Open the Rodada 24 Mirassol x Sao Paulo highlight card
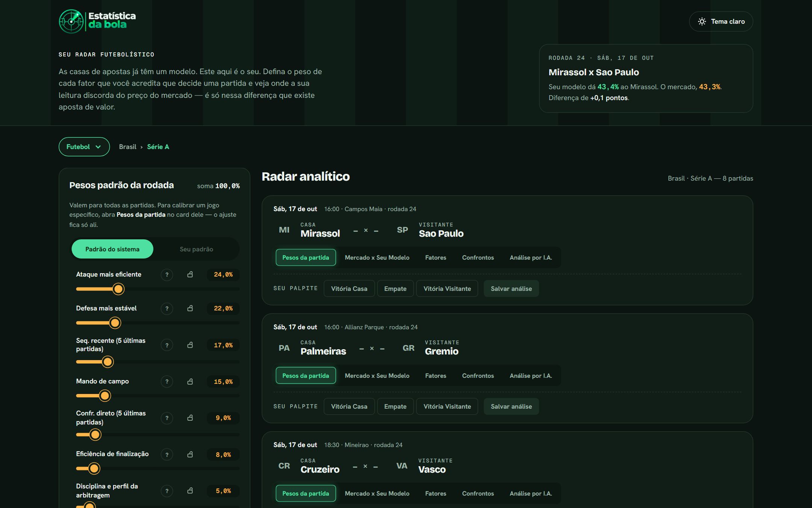This screenshot has width=812, height=508. coord(646,78)
